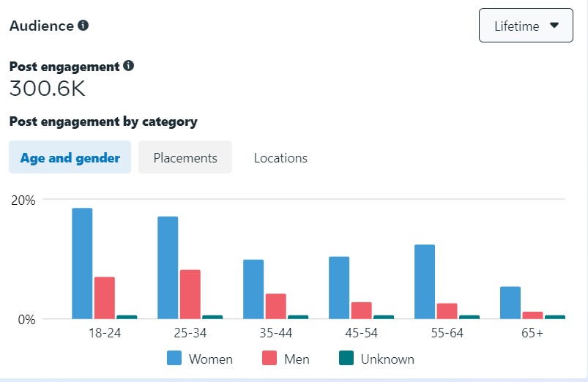Click the Women bar for 18-24
The width and height of the screenshot is (588, 382).
[82, 263]
